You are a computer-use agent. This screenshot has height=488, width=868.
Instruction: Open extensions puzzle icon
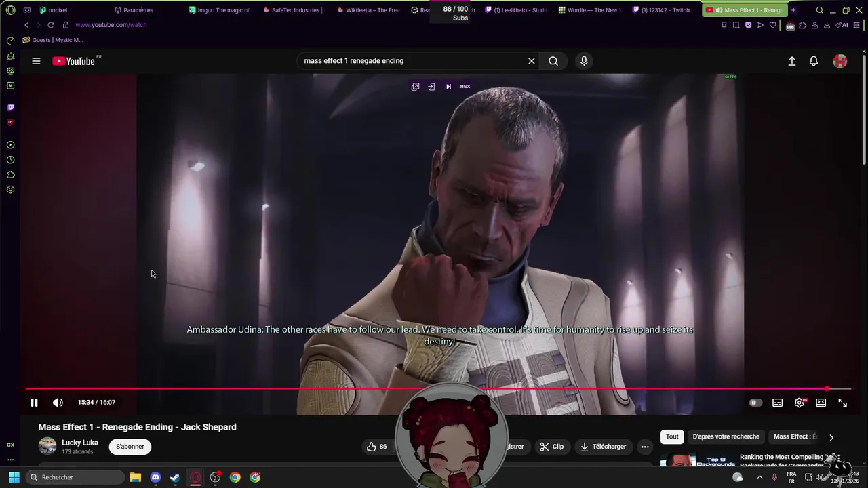tap(802, 25)
